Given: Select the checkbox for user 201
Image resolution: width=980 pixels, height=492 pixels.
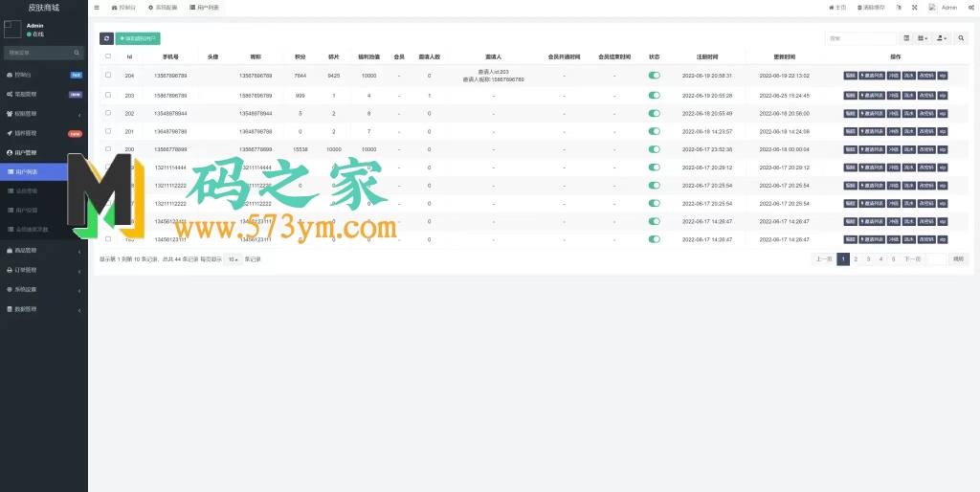Looking at the screenshot, I should click(108, 131).
